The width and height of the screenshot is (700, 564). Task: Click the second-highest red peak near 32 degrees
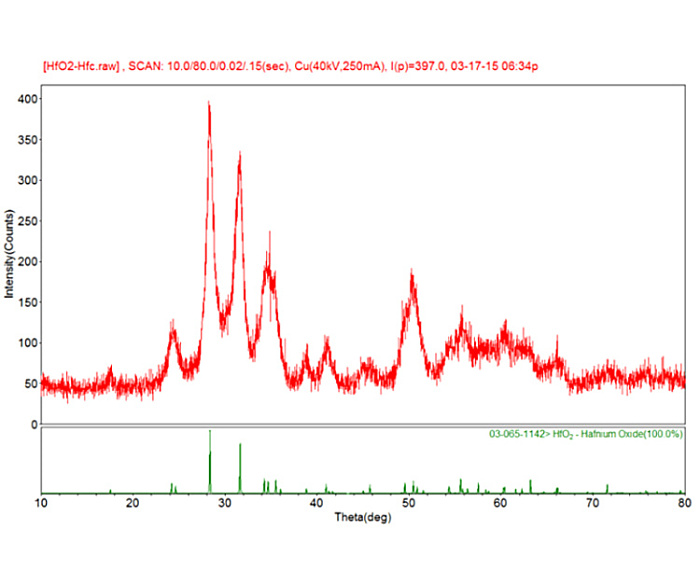(240, 156)
